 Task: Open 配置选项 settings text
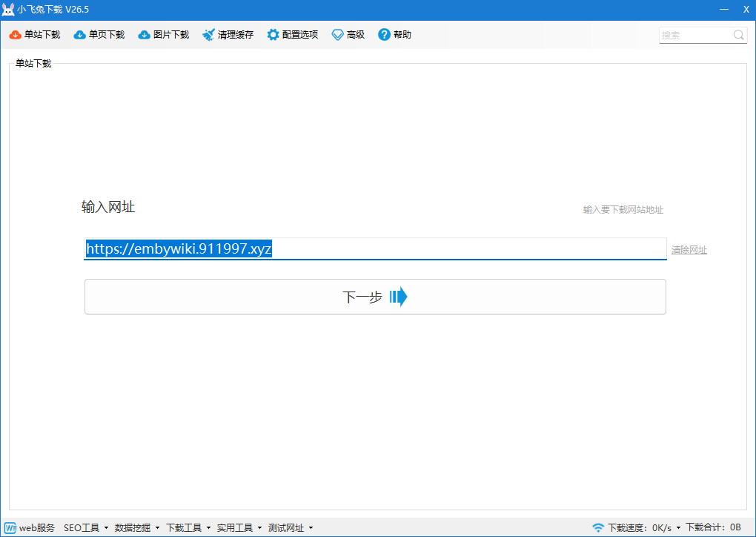300,35
